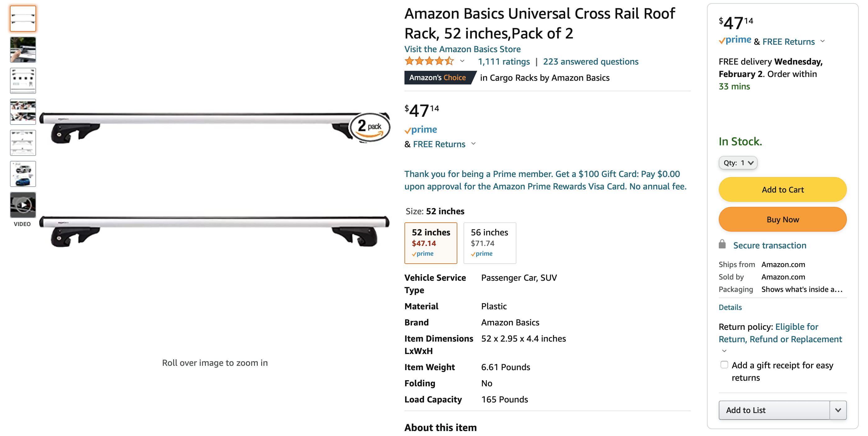Play the product video thumbnail
The height and width of the screenshot is (436, 868).
click(23, 205)
